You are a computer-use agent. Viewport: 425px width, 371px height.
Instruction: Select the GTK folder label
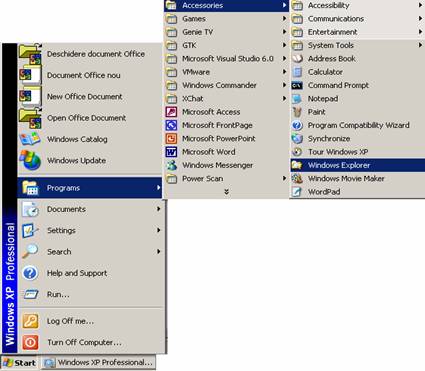[189, 45]
